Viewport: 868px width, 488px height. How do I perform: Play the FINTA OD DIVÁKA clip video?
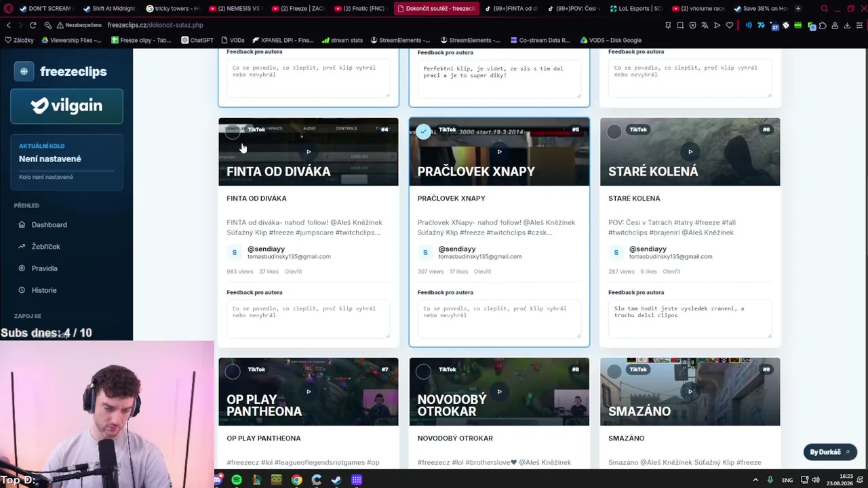tap(309, 152)
